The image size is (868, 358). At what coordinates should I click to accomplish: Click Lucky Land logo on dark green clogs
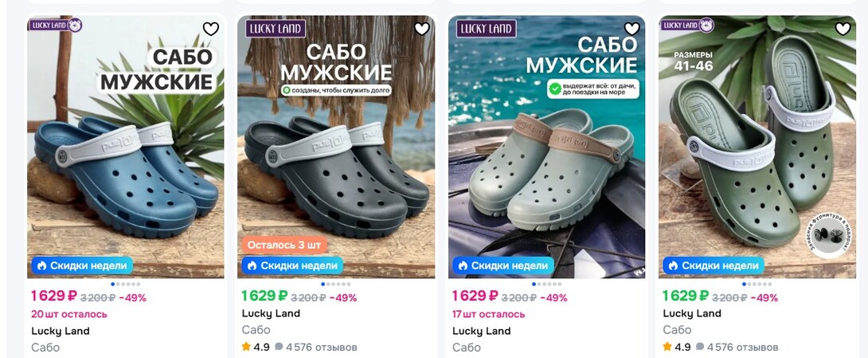pos(688,25)
